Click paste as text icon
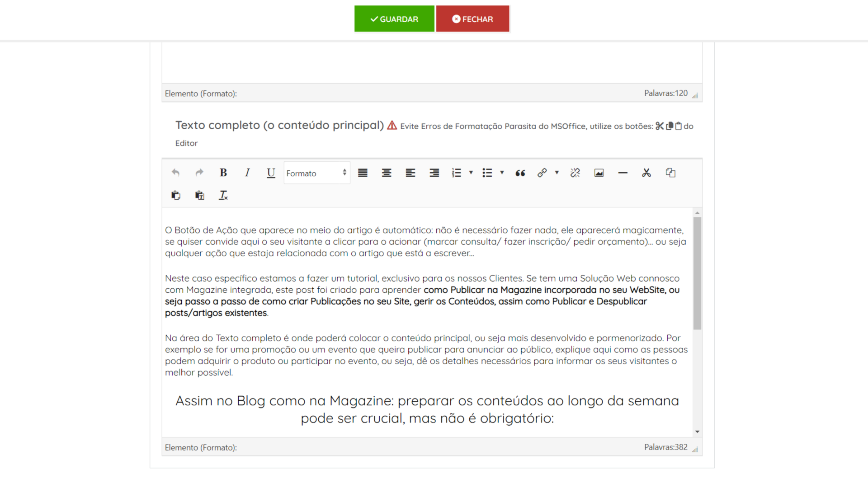 tap(199, 195)
